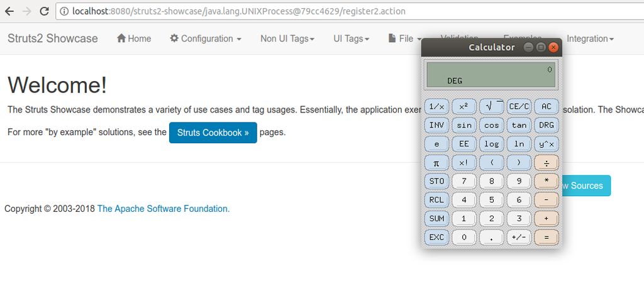644x291 pixels.
Task: Click the close parenthesis key
Action: click(519, 163)
